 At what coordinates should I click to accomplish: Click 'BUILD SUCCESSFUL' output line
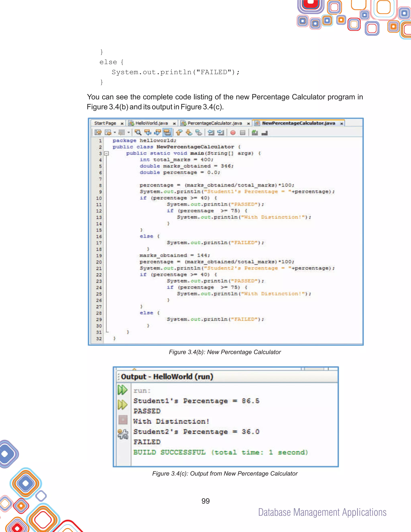[221, 452]
